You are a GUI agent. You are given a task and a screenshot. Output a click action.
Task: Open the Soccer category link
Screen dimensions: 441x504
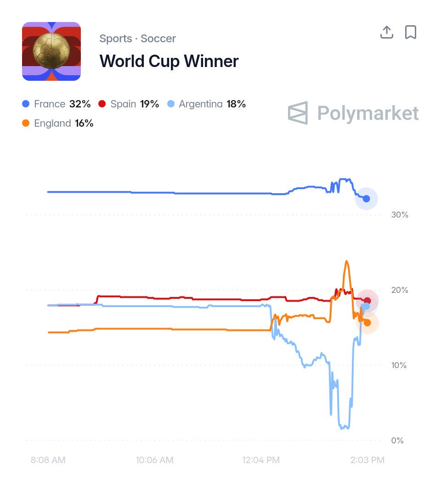pos(158,39)
